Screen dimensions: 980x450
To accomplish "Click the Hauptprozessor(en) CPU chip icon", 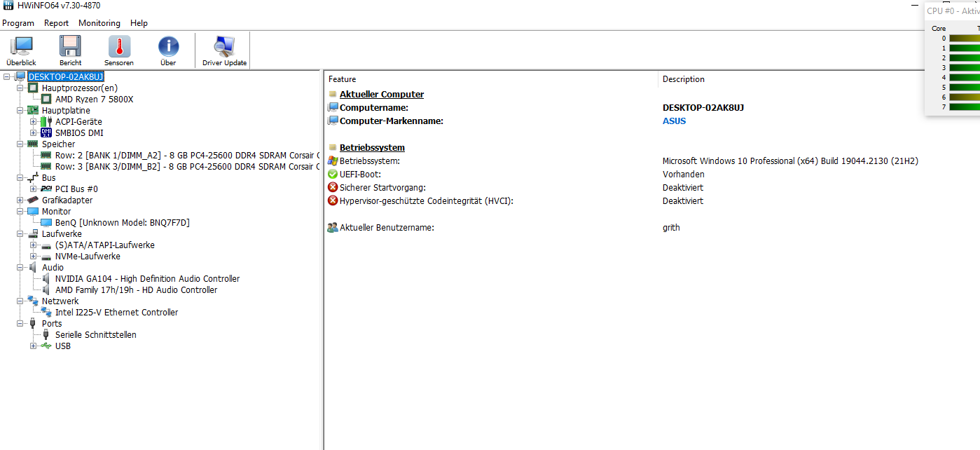I will [33, 88].
